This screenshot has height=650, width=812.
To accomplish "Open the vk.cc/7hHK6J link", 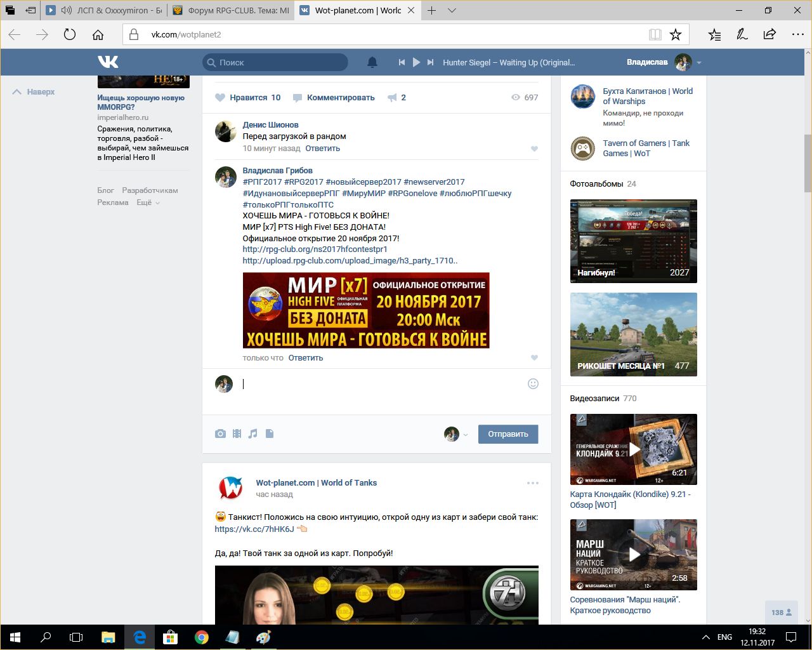I will click(254, 529).
